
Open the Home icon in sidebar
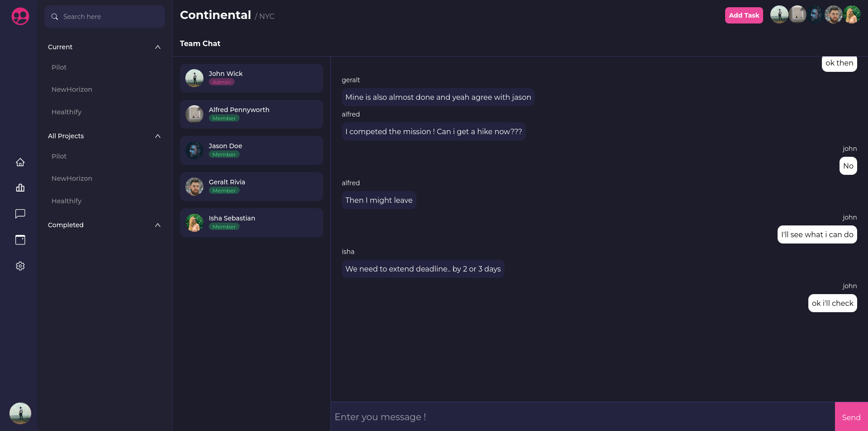20,162
